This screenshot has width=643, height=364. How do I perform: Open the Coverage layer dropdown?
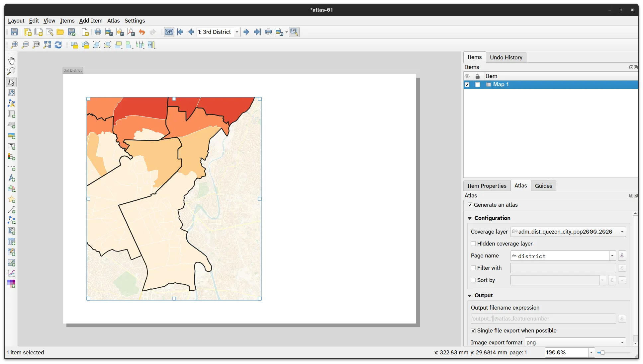(622, 232)
